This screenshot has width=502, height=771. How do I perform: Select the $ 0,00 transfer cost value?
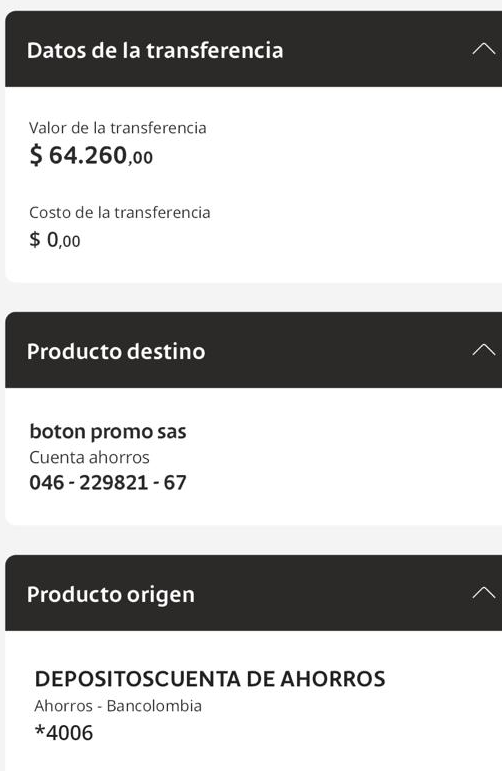coord(55,240)
